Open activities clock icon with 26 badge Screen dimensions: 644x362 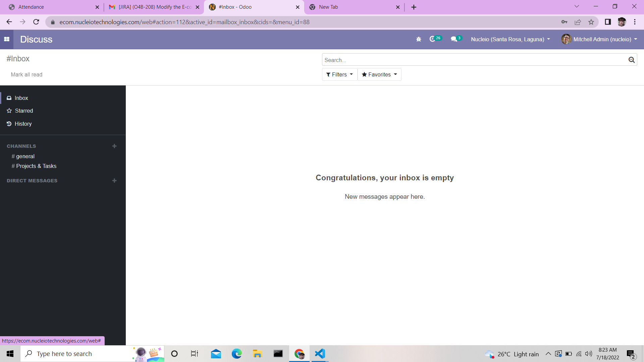click(436, 39)
